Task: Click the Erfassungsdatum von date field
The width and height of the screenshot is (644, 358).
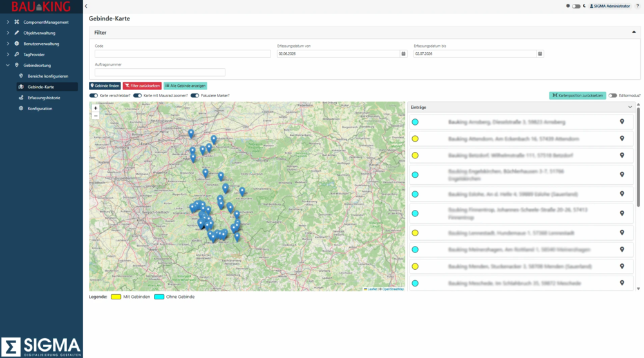Action: 339,54
